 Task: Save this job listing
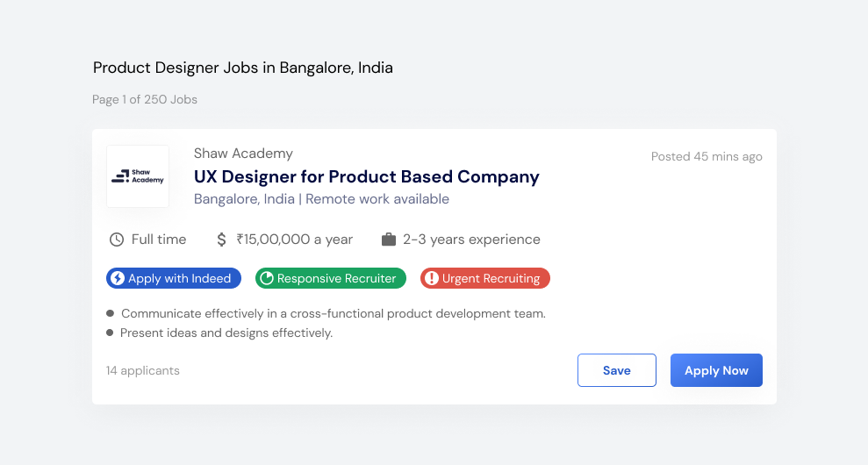[x=617, y=370]
